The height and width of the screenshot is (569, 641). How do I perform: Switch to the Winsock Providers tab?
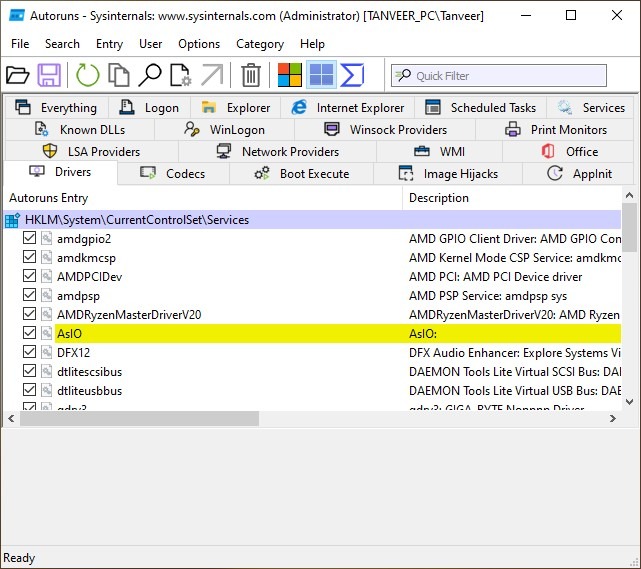click(x=385, y=130)
